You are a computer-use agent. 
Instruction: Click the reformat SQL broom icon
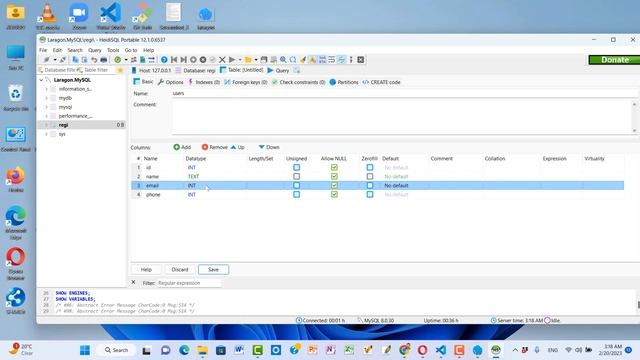pyautogui.click(x=303, y=60)
